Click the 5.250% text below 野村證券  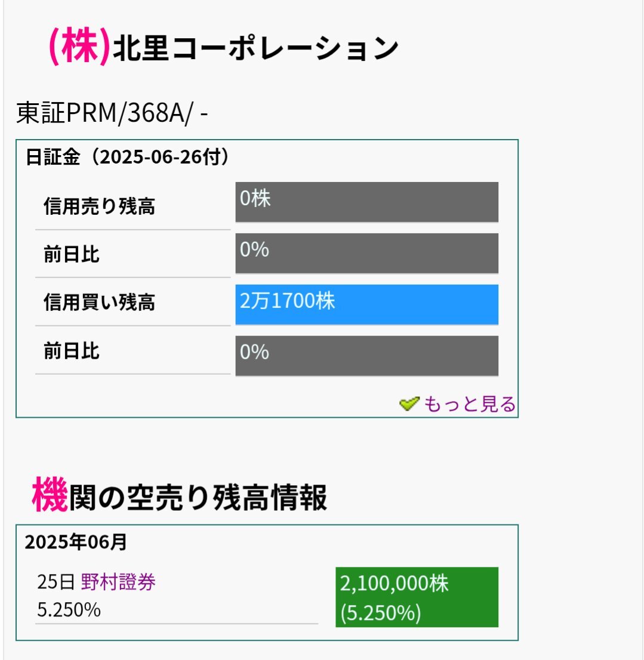[69, 609]
